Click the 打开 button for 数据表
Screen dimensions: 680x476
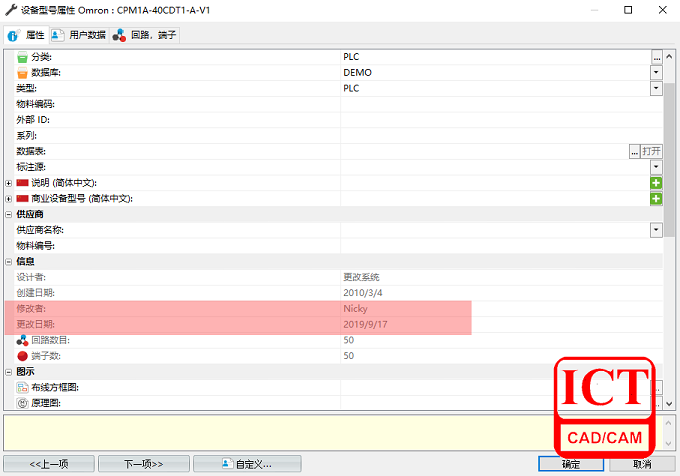tap(651, 151)
